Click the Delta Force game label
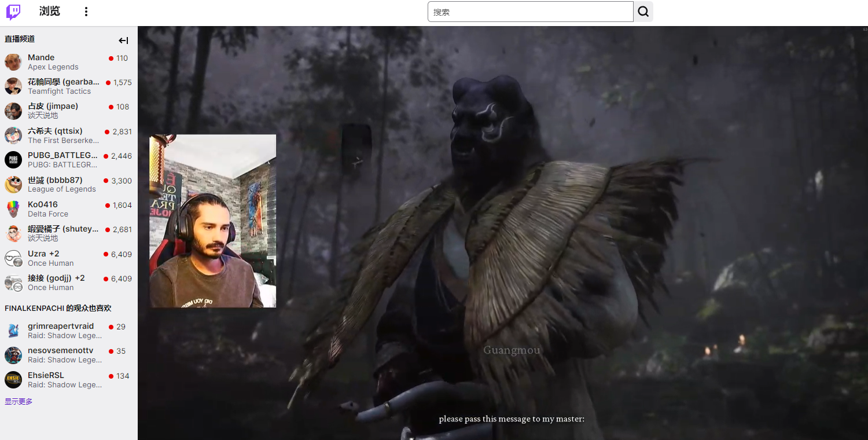 tap(48, 214)
